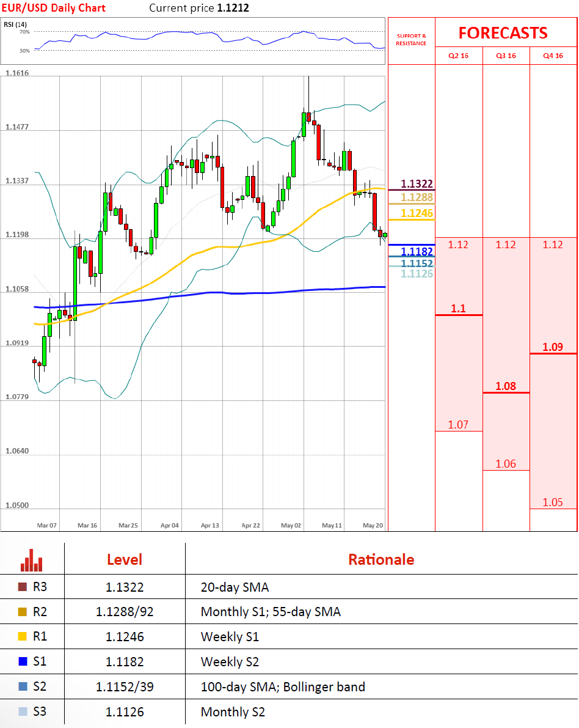Image resolution: width=579 pixels, height=728 pixels.
Task: Click the RSI 70% threshold label
Action: (24, 32)
